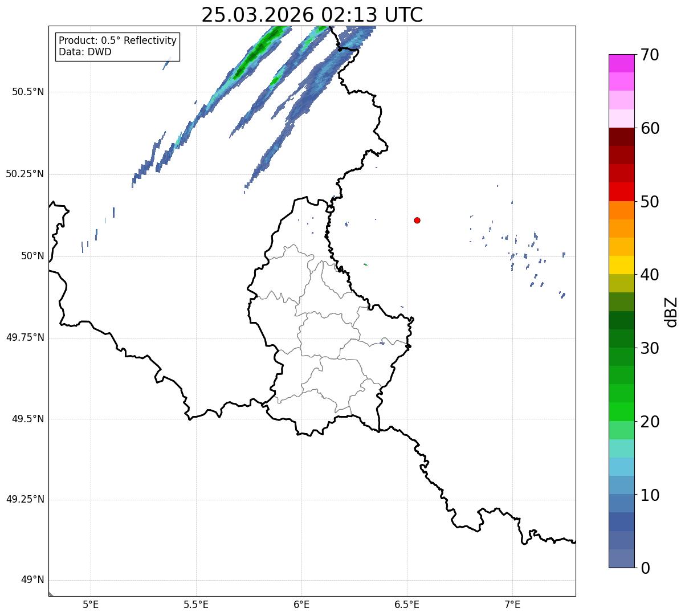This screenshot has height=616, width=685.
Task: Click the bright green colorbar segment above 20
Action: pyautogui.click(x=621, y=411)
